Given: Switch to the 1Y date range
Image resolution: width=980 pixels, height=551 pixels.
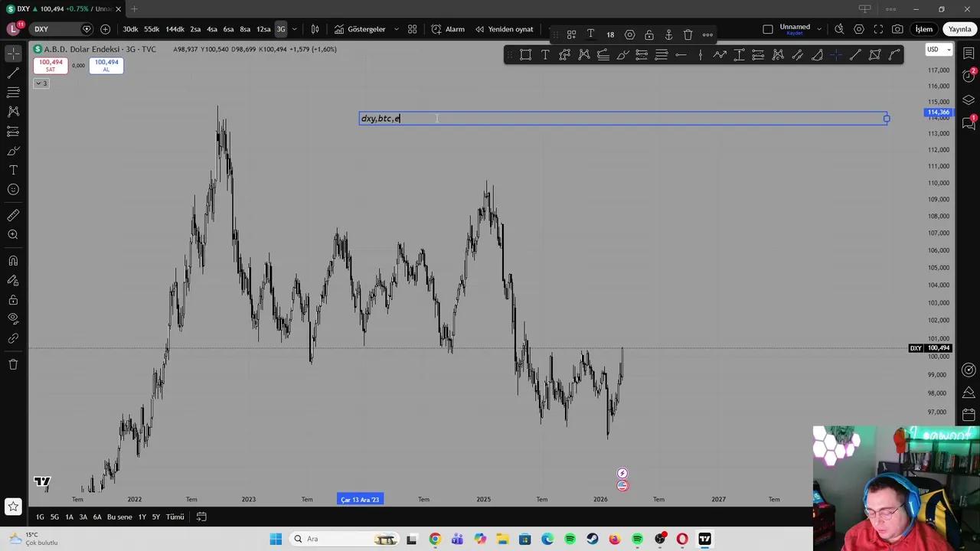Looking at the screenshot, I should (142, 517).
